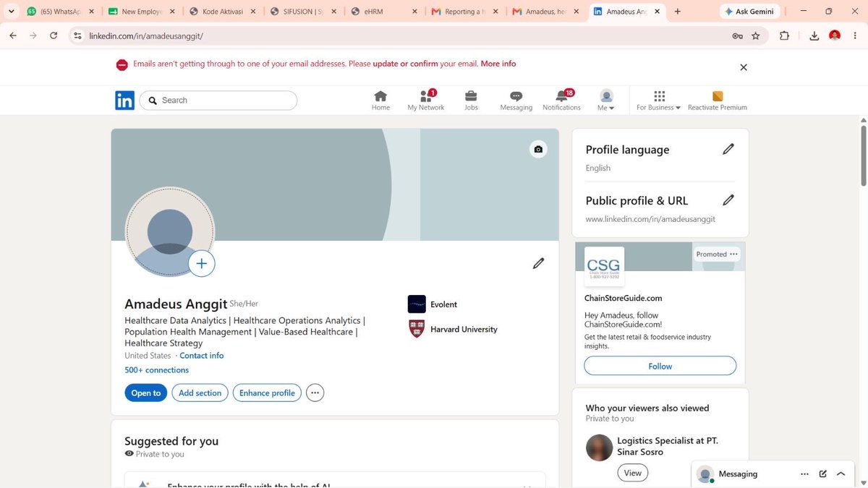Click the address bar URL
This screenshot has height=488, width=868.
tap(146, 35)
